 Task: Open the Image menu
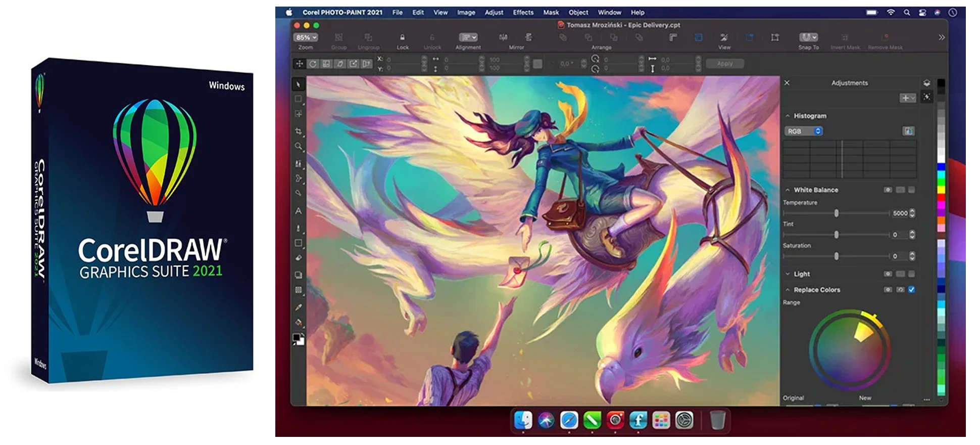pyautogui.click(x=466, y=12)
